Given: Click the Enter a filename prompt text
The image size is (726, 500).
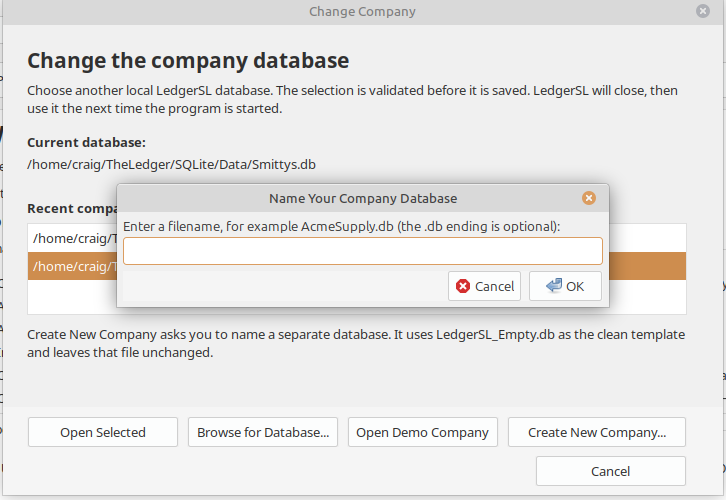Looking at the screenshot, I should [342, 226].
